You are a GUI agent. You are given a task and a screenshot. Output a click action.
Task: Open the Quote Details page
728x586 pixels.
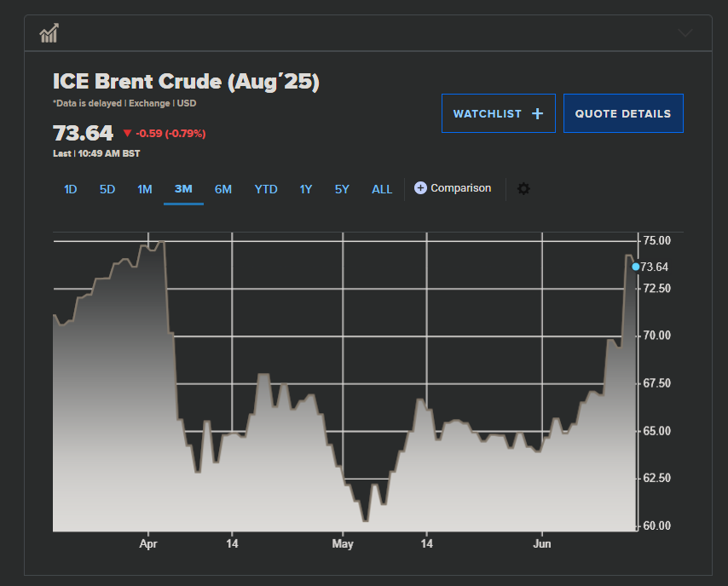pyautogui.click(x=622, y=113)
